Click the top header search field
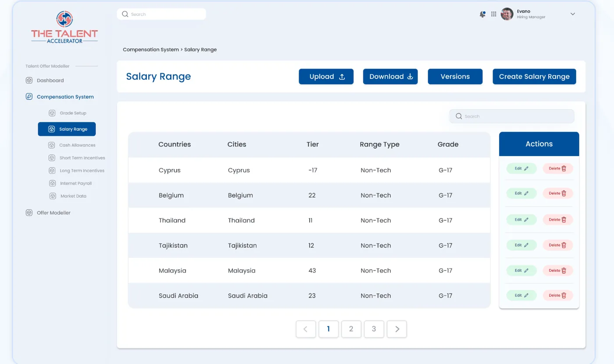Image resolution: width=614 pixels, height=364 pixels. (161, 14)
